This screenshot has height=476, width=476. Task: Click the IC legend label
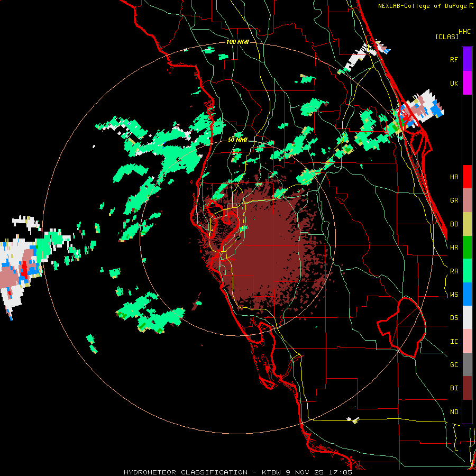454,342
